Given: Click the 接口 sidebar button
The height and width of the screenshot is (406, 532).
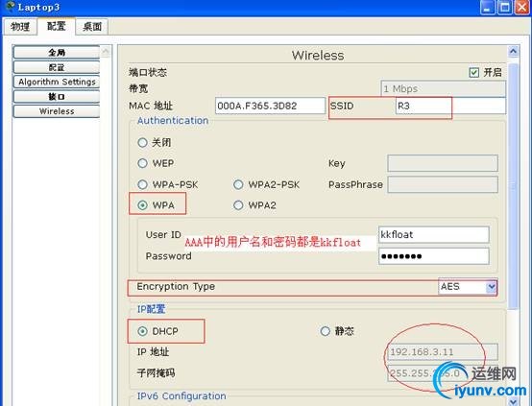Looking at the screenshot, I should point(57,97).
